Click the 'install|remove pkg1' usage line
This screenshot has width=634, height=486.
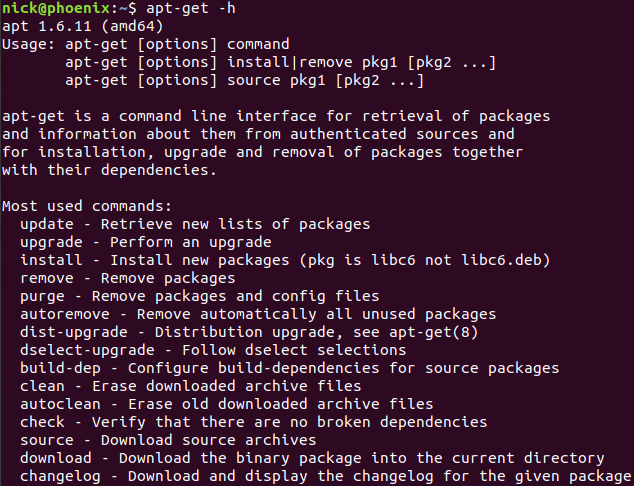(280, 62)
